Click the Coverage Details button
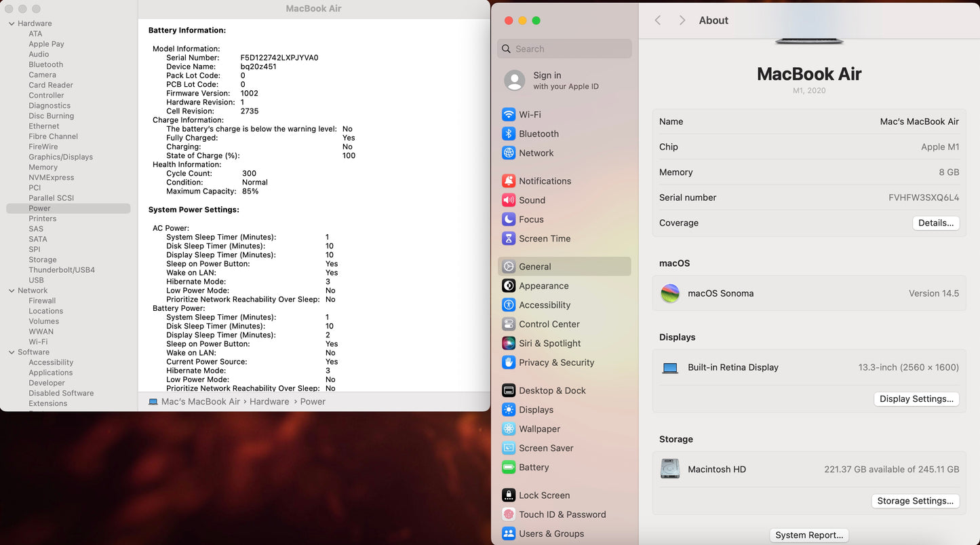Image resolution: width=980 pixels, height=545 pixels. click(x=935, y=223)
